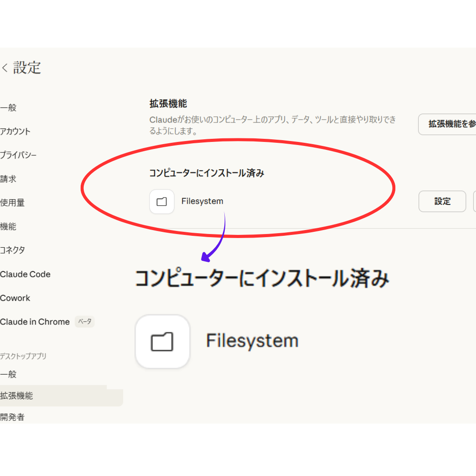Click the Filesystem extension name in the list
Viewport: 476px width, 476px height.
pyautogui.click(x=202, y=201)
